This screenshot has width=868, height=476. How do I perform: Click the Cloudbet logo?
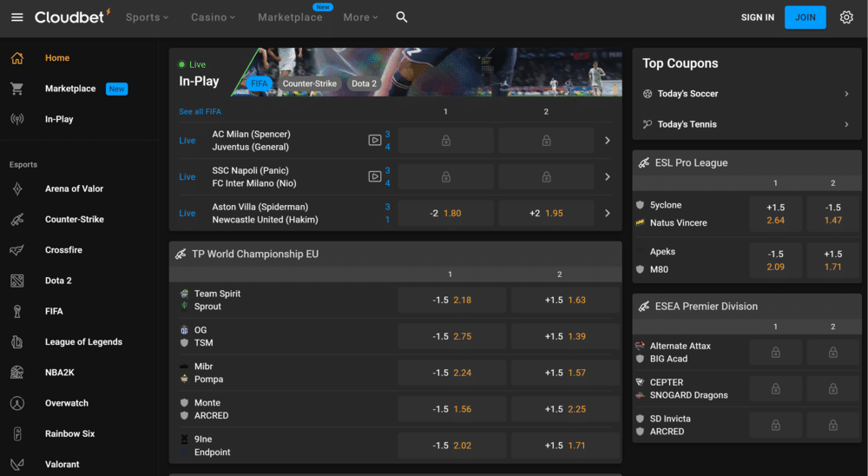click(x=73, y=17)
